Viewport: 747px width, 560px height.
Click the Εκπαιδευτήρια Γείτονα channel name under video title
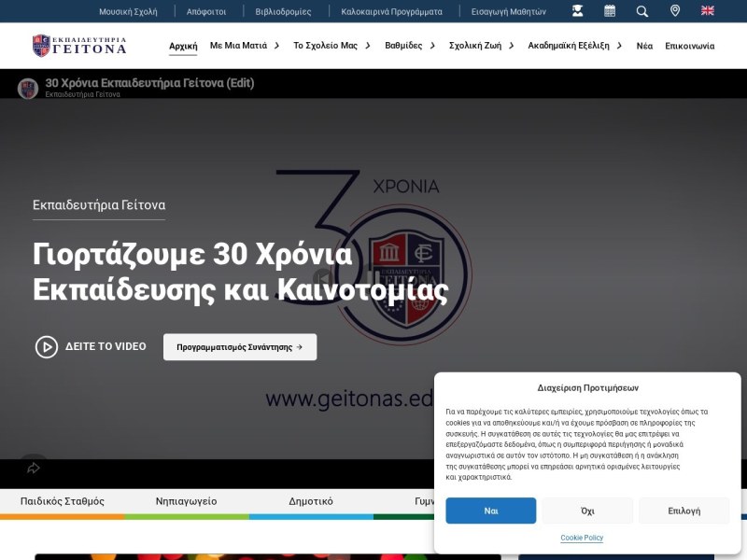82,94
